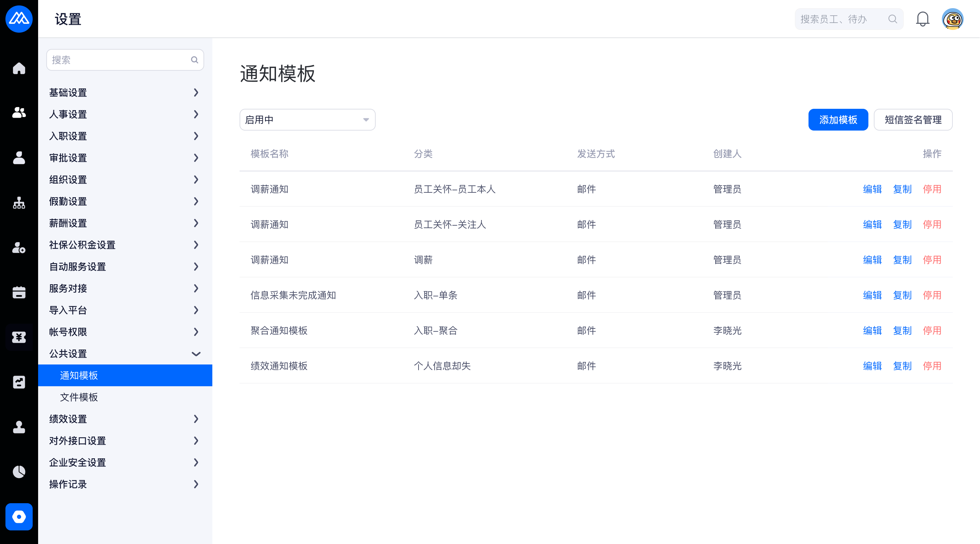Click the app logo at top left
The image size is (980, 544).
19,19
